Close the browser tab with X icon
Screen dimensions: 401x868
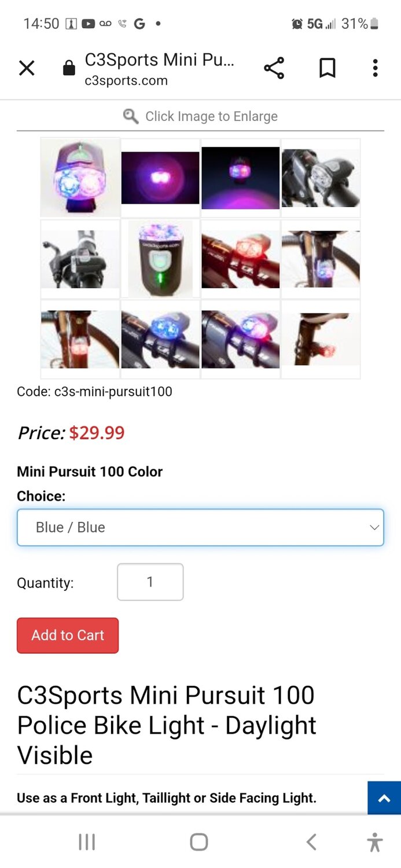coord(27,68)
